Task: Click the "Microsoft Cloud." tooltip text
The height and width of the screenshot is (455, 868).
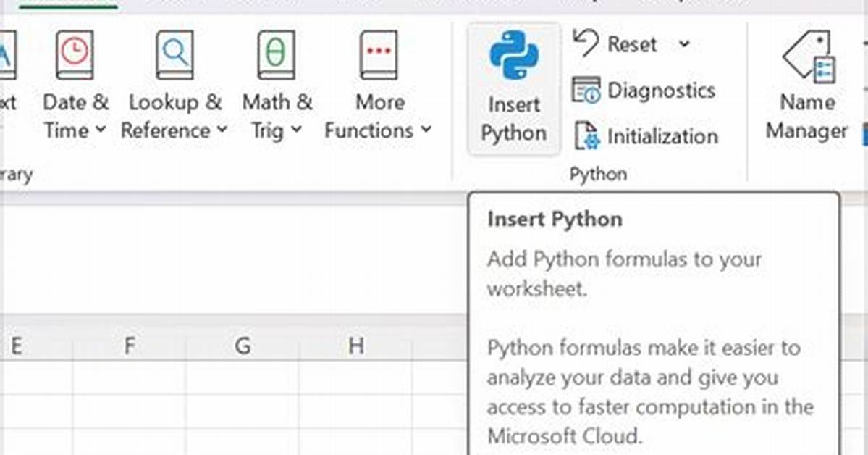Action: point(565,436)
